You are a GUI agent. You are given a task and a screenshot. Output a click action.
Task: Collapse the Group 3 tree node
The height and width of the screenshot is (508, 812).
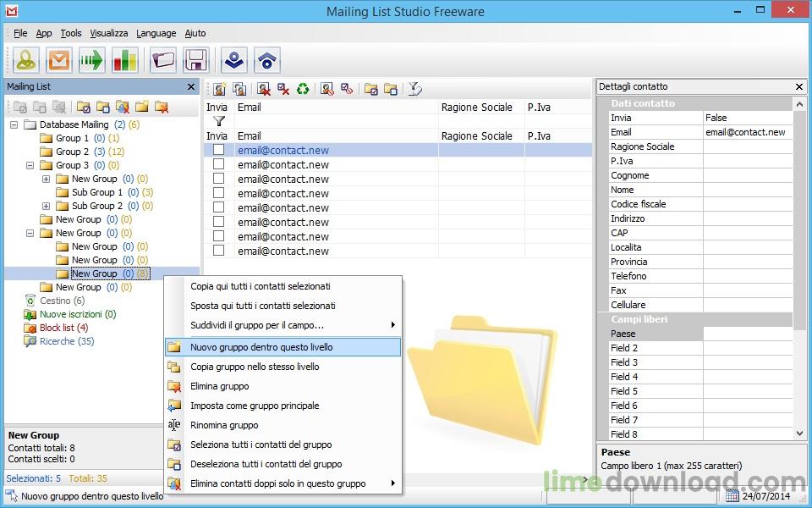[30, 165]
